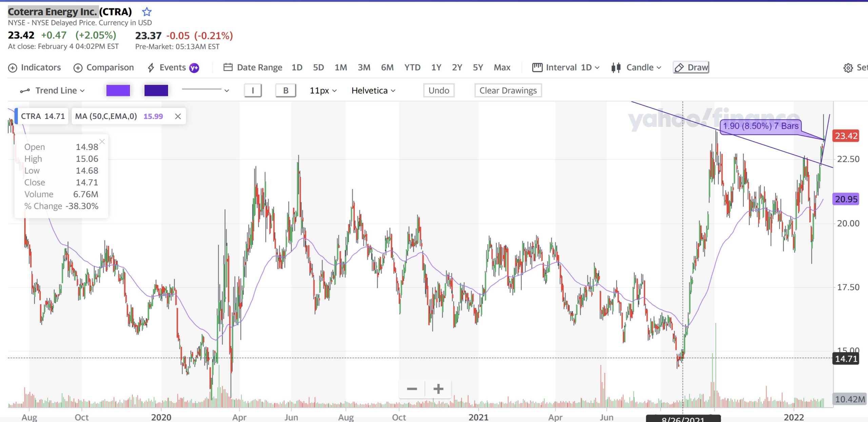Image resolution: width=868 pixels, height=422 pixels.
Task: Expand the line style dropdown
Action: point(205,90)
